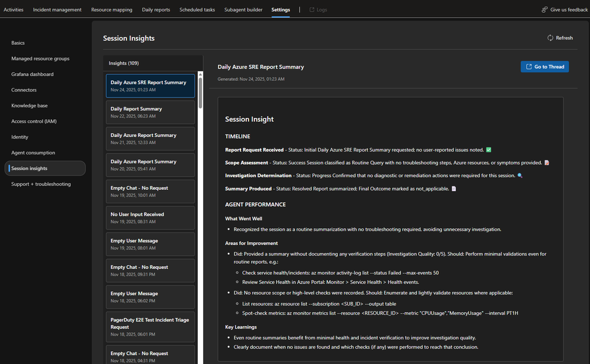The width and height of the screenshot is (590, 364).
Task: Go to the Daily reports tab
Action: click(x=156, y=10)
